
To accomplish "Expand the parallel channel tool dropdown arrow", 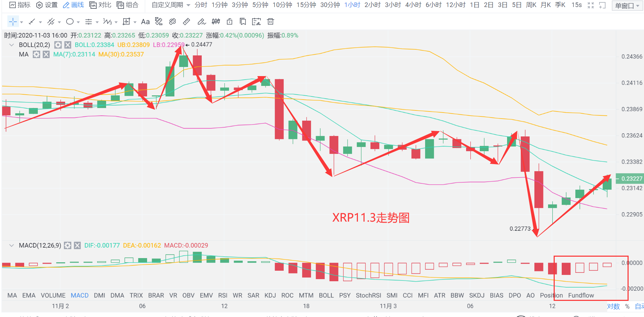I will pyautogui.click(x=59, y=22).
